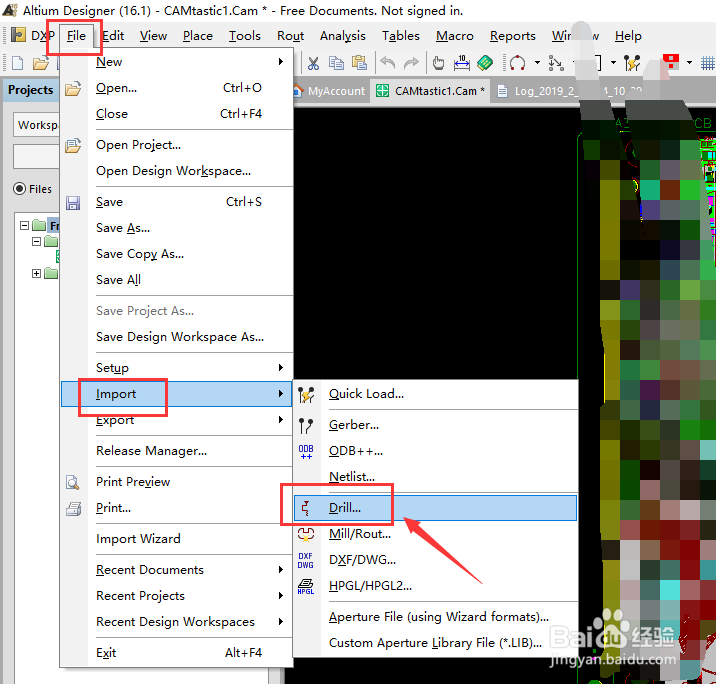Viewport: 716px width, 684px height.
Task: Click the ODB++ import icon
Action: 306,452
